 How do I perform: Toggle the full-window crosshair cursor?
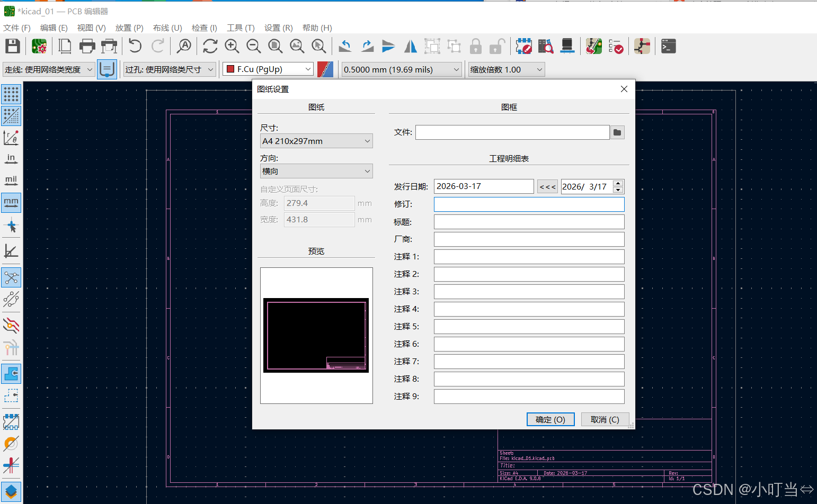(11, 226)
